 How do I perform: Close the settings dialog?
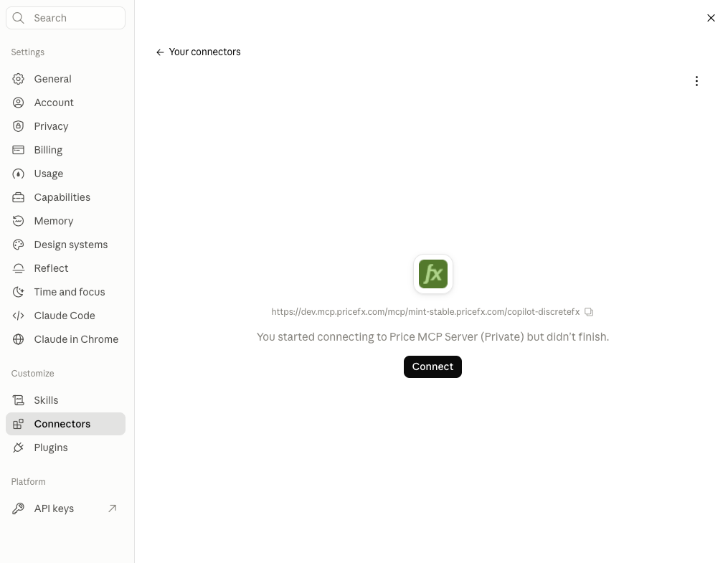711,18
